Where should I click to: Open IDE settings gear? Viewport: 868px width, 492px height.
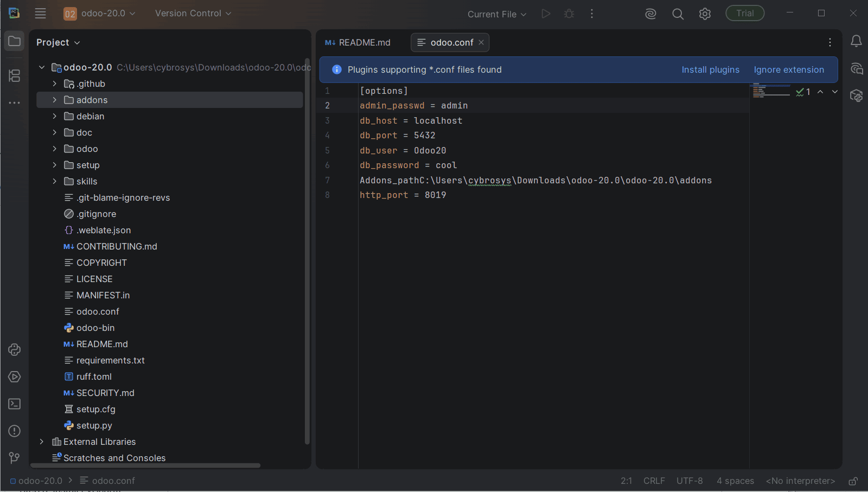coord(705,14)
